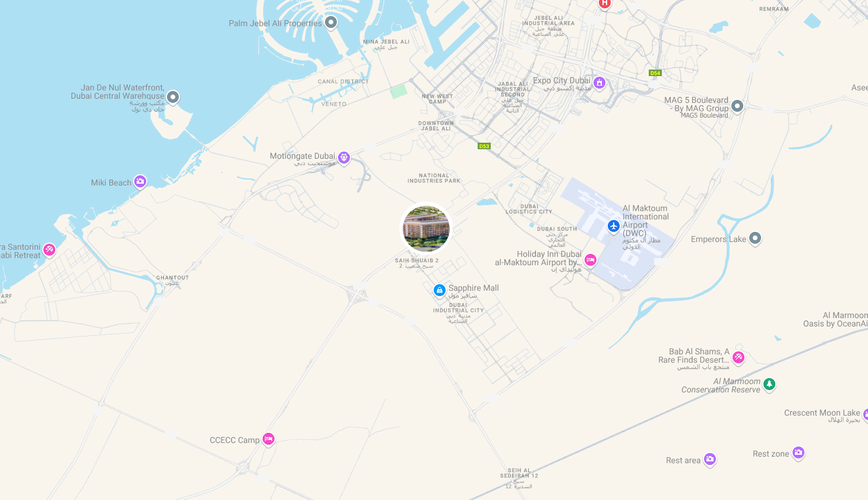This screenshot has height=500, width=868.
Task: Click Al Maktoum Airport airplane icon
Action: point(614,226)
